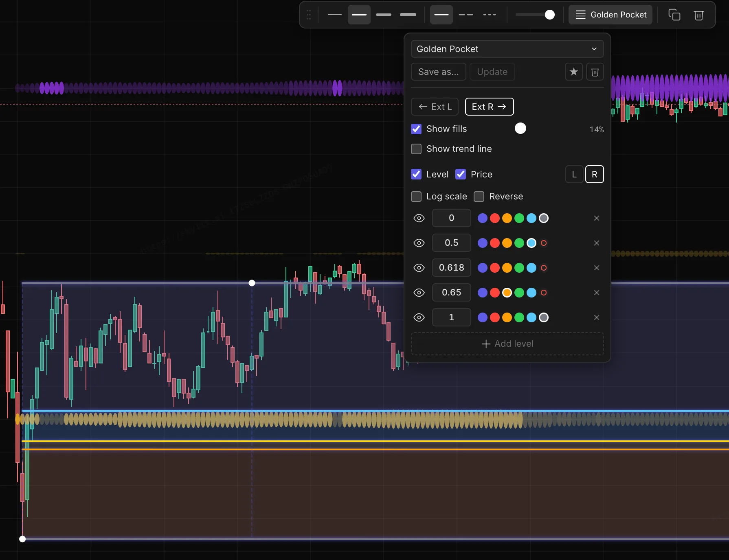Mark template as favorite with star icon
Screen dimensions: 729x560
click(574, 72)
